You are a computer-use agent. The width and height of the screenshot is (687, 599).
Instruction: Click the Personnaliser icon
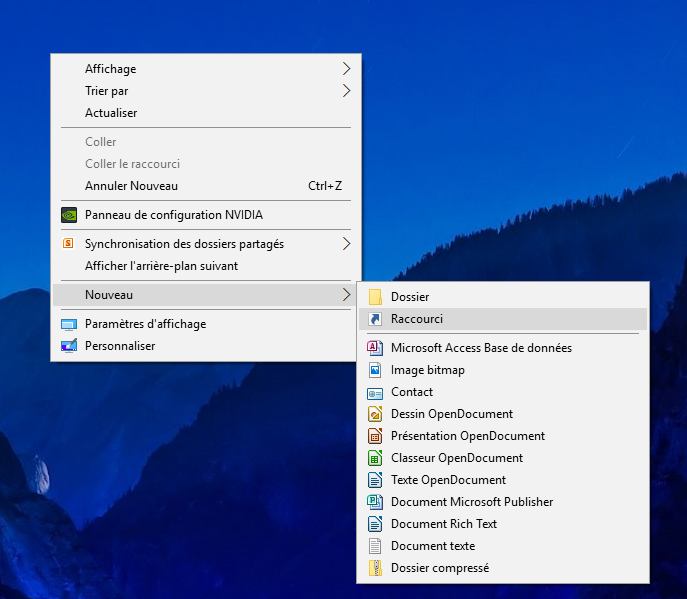[69, 346]
